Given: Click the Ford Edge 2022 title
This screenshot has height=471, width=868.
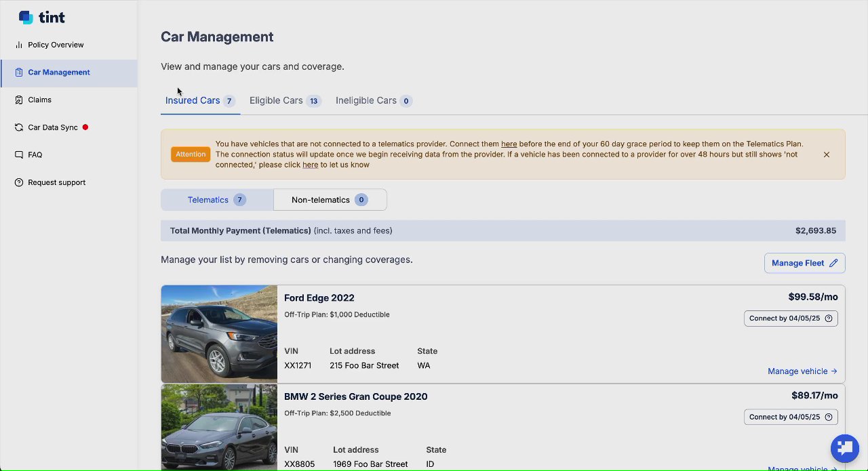Looking at the screenshot, I should pyautogui.click(x=319, y=298).
